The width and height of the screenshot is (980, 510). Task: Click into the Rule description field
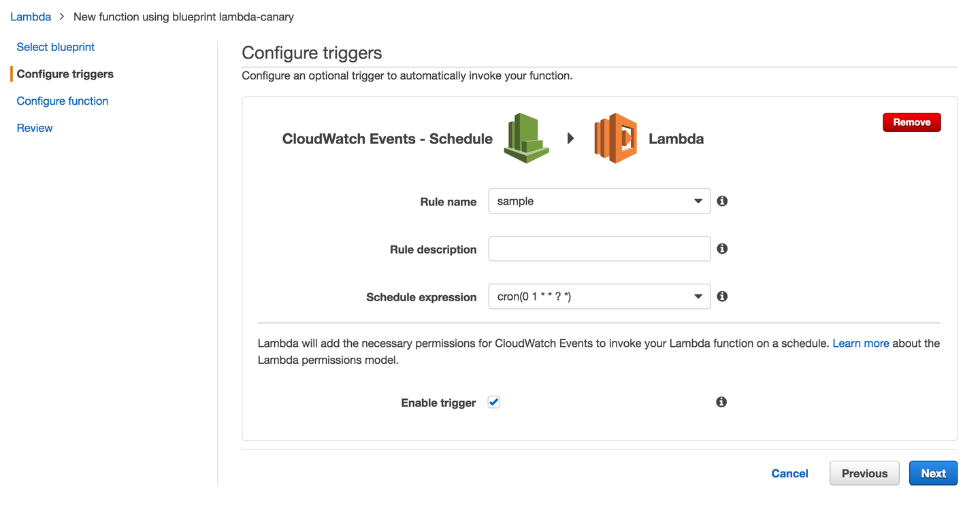pyautogui.click(x=599, y=249)
